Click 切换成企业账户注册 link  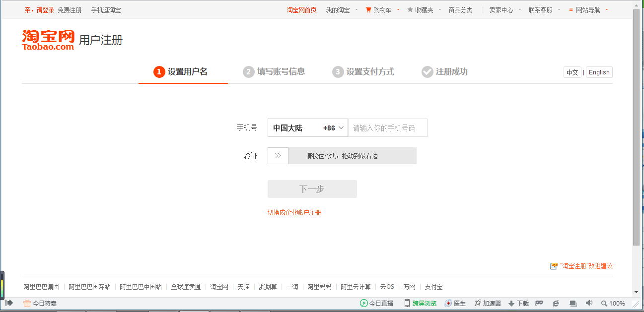tap(294, 212)
